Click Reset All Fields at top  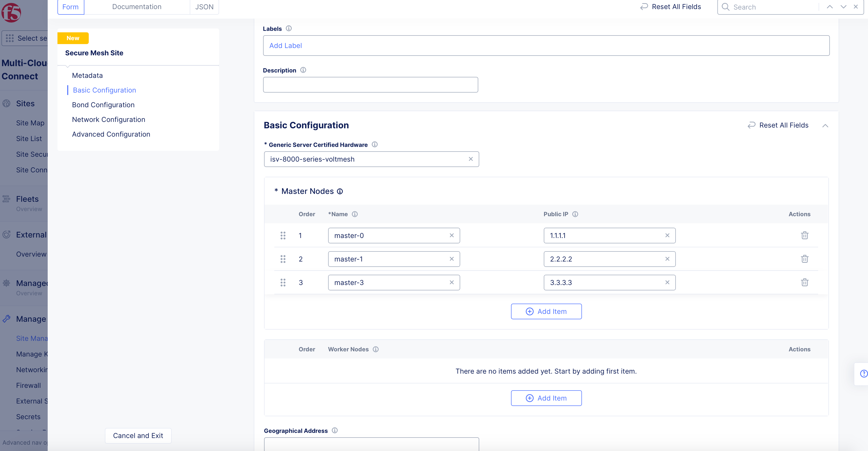670,6
